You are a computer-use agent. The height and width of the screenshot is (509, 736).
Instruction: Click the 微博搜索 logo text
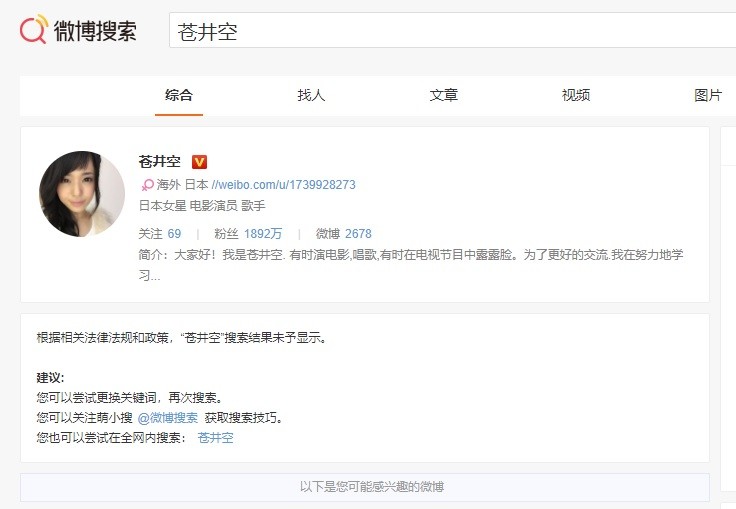[94, 31]
